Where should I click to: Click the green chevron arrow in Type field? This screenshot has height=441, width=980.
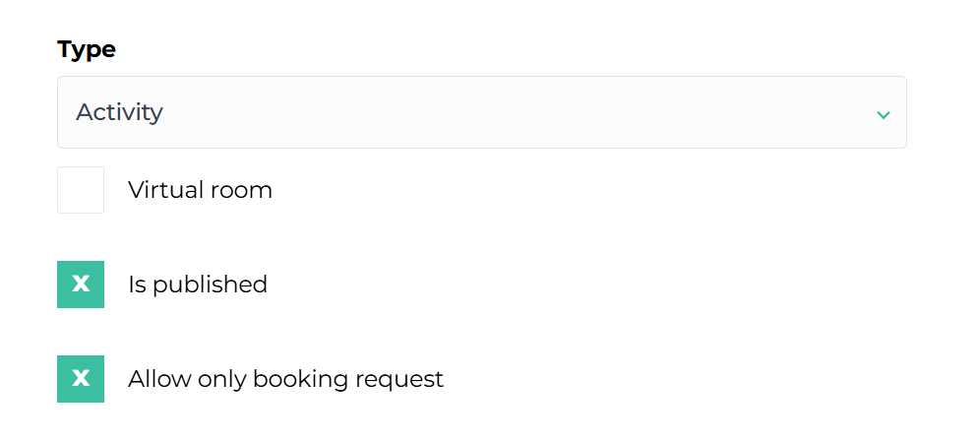[883, 114]
